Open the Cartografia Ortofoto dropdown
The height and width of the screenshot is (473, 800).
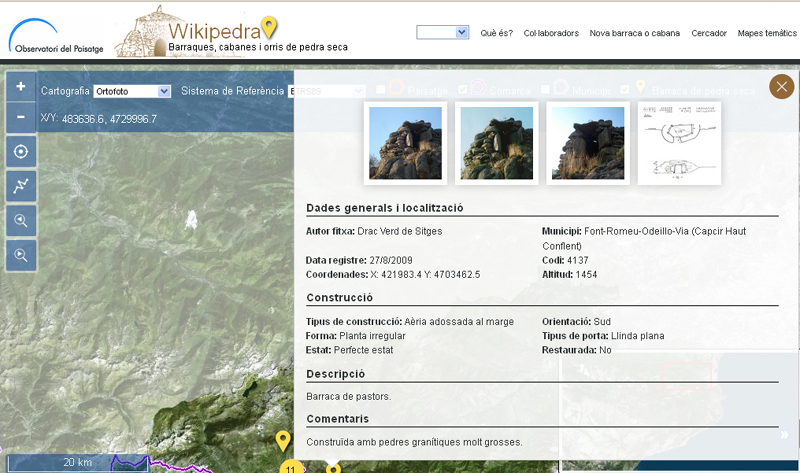132,91
